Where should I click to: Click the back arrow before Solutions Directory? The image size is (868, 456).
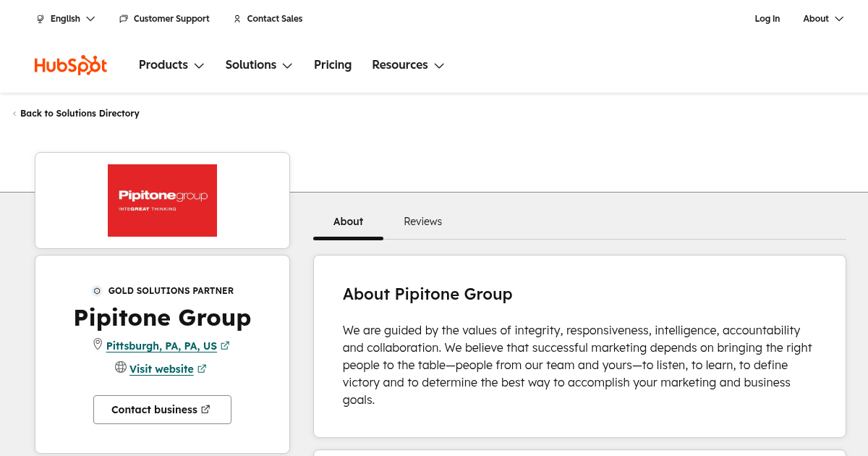14,114
